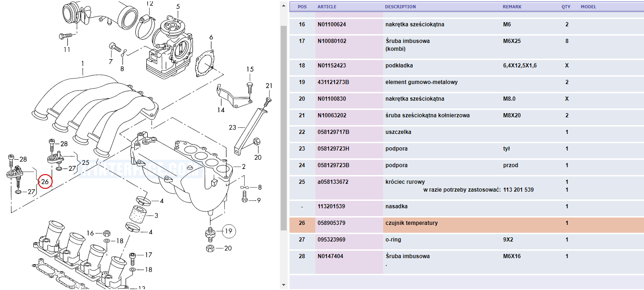Click the circled callout 19 in diagram

point(229,231)
